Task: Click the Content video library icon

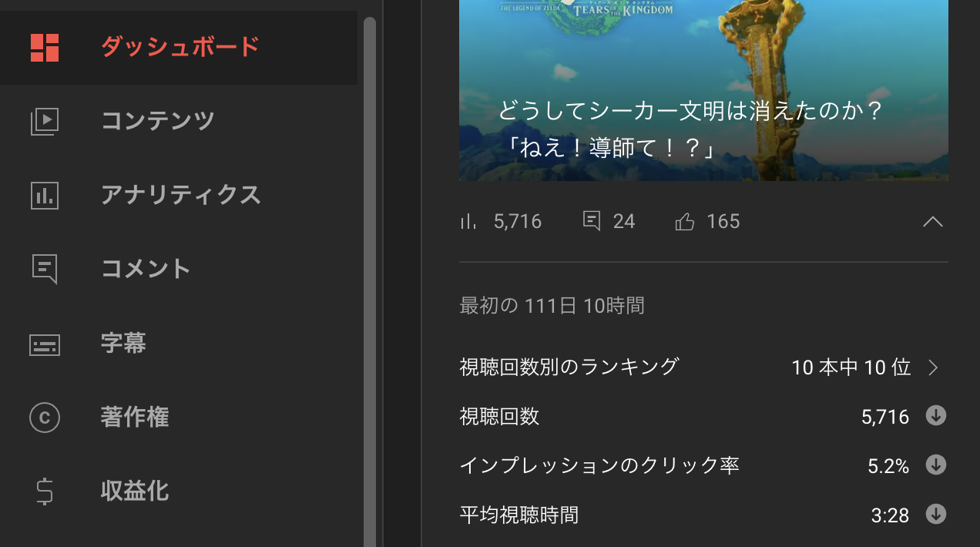Action: (45, 122)
